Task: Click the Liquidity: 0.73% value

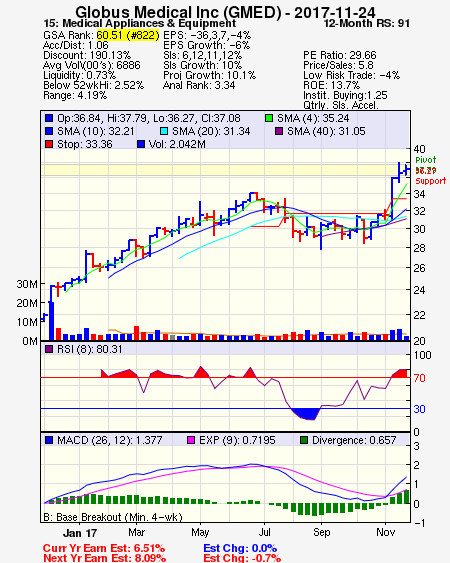Action: click(x=79, y=75)
